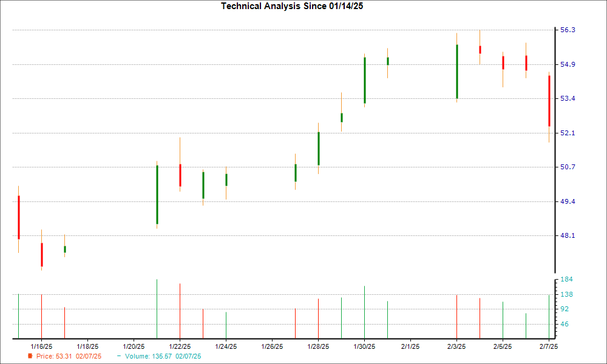The height and width of the screenshot is (364, 607).
Task: Click the chart title Technical Analysis Since 01/14/25
Action: click(292, 6)
